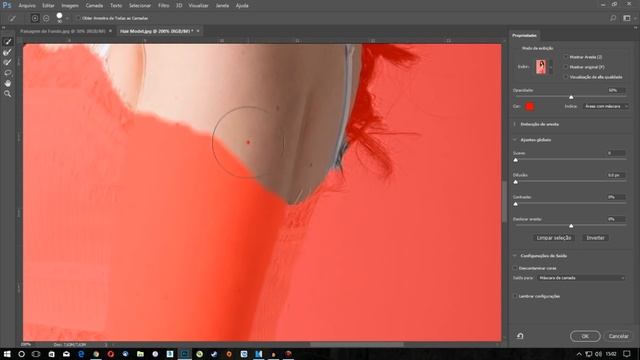Select the Refine Edge Brush tool
Image resolution: width=640 pixels, height=360 pixels.
point(7,52)
